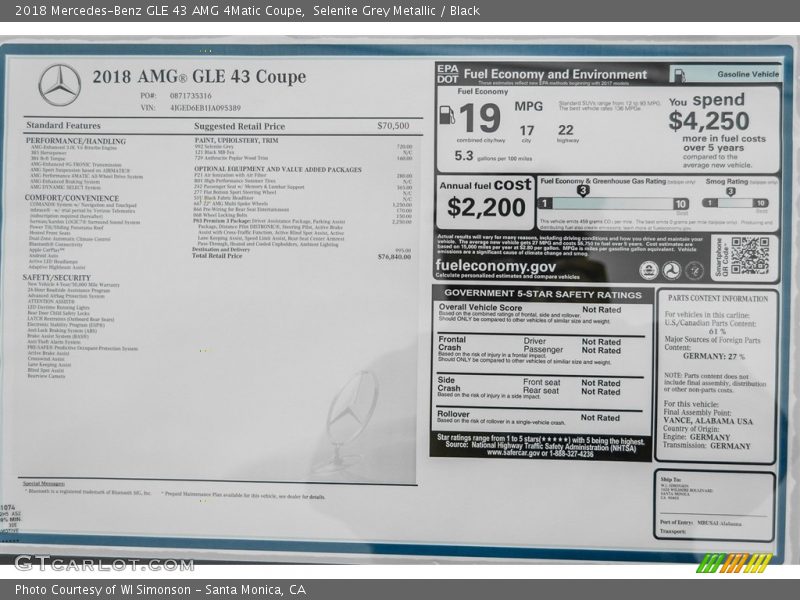Click the "Engine: GERMANY" line
Image resolution: width=800 pixels, height=600 pixels.
click(696, 437)
